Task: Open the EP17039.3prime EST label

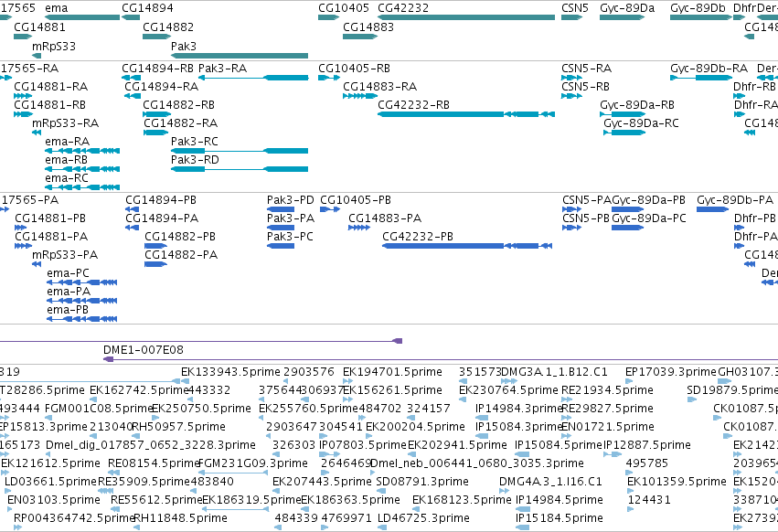Action: (x=671, y=372)
